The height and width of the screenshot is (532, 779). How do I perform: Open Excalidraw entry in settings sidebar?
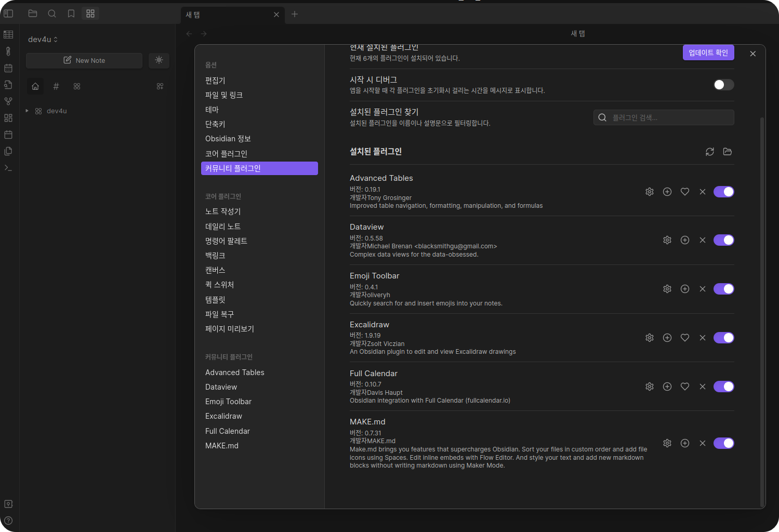[x=259, y=416]
